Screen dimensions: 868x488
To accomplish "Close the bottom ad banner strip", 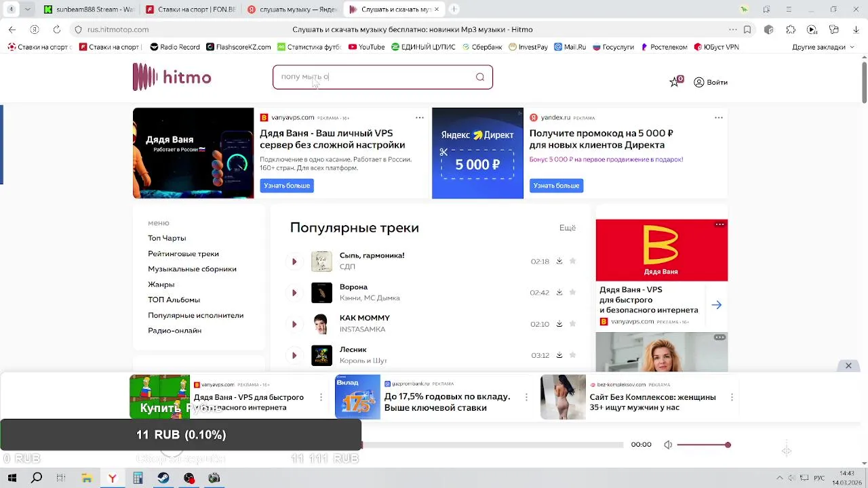I will 848,365.
